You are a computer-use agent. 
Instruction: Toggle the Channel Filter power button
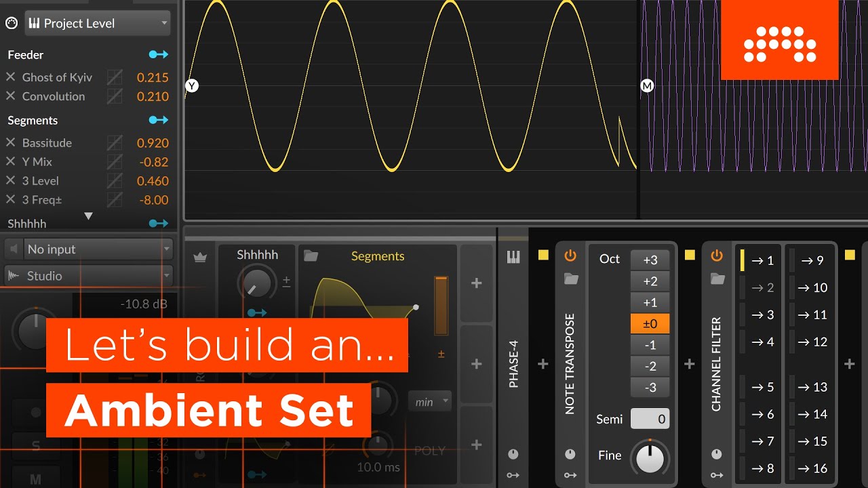(717, 256)
